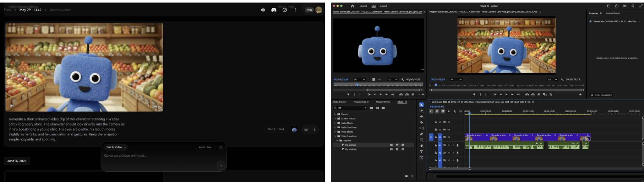The width and height of the screenshot is (644, 182).
Task: Click the PRO badge in Flow
Action: 309,10
